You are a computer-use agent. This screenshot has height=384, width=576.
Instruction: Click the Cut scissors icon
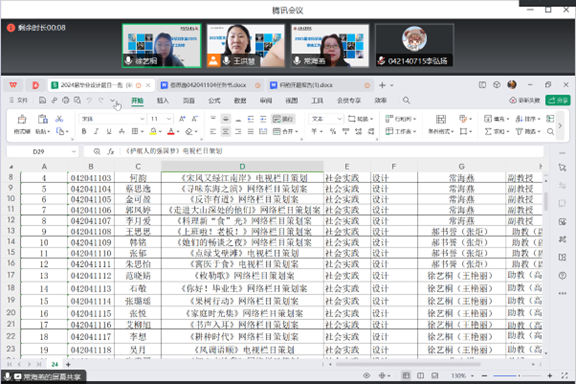(x=59, y=119)
